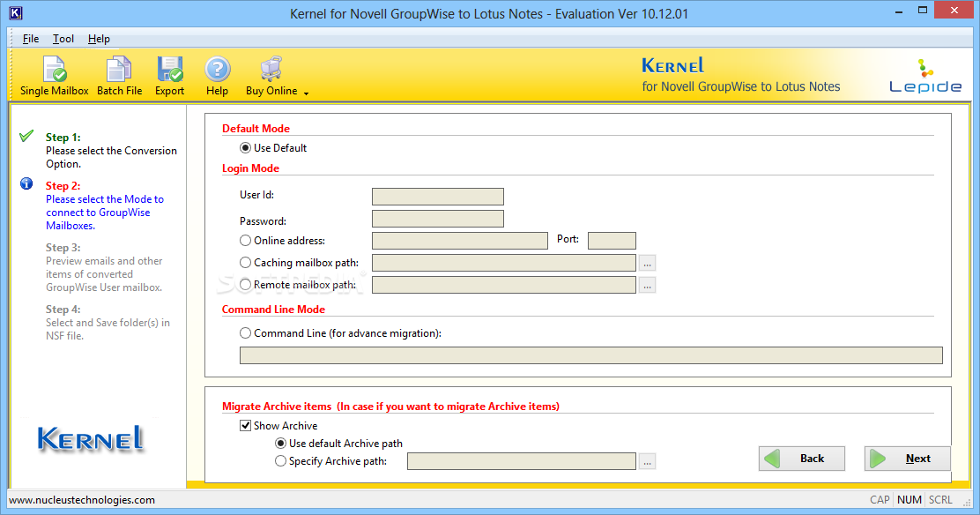Click the Step 3 heading text
This screenshot has height=515, width=980.
tap(63, 248)
